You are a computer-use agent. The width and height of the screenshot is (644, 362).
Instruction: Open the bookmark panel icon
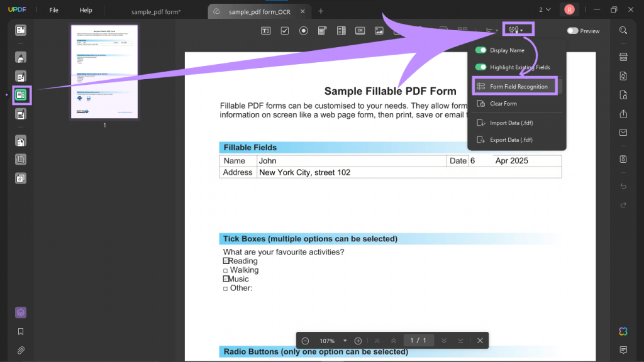(21, 331)
